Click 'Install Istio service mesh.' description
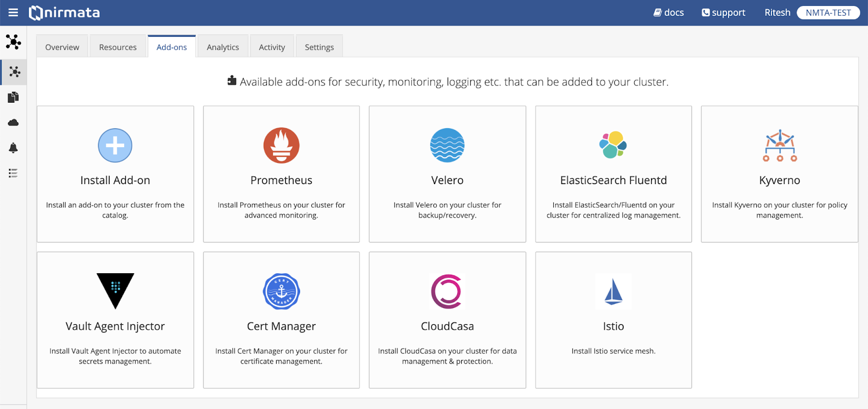The height and width of the screenshot is (409, 868). pyautogui.click(x=613, y=351)
